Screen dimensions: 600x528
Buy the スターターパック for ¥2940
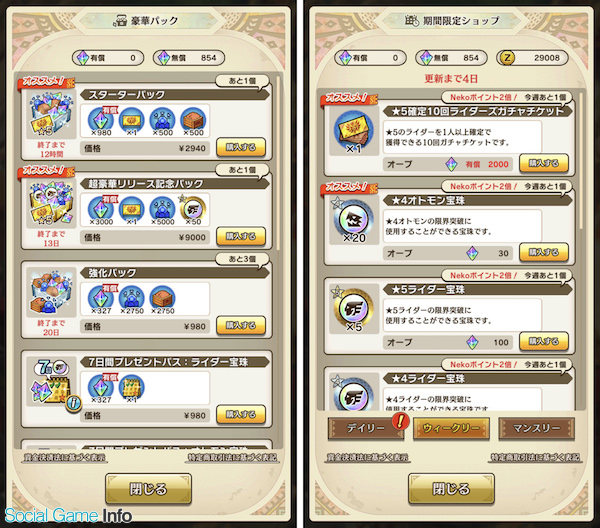coord(241,147)
